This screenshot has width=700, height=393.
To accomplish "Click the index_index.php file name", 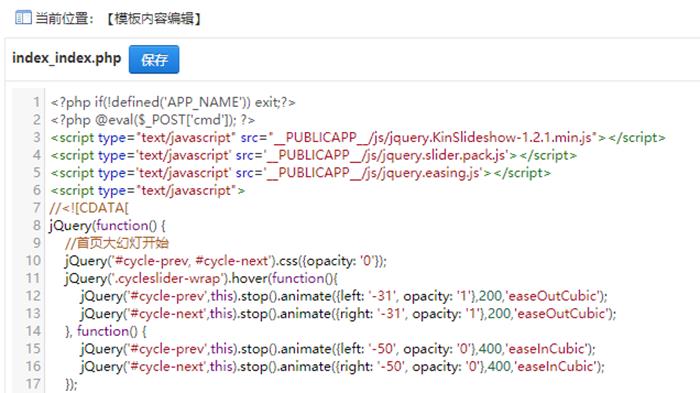I will tap(67, 58).
